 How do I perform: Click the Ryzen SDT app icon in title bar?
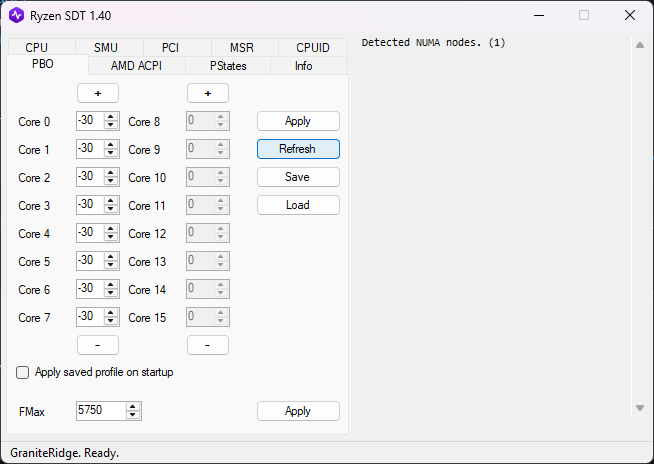tap(16, 15)
